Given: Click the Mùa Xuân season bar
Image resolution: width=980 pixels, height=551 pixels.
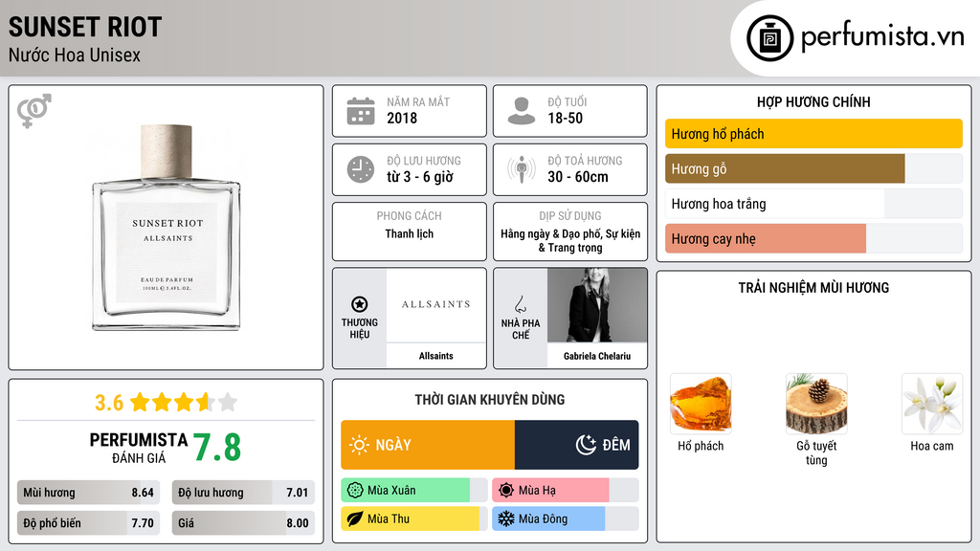Looking at the screenshot, I should [414, 491].
